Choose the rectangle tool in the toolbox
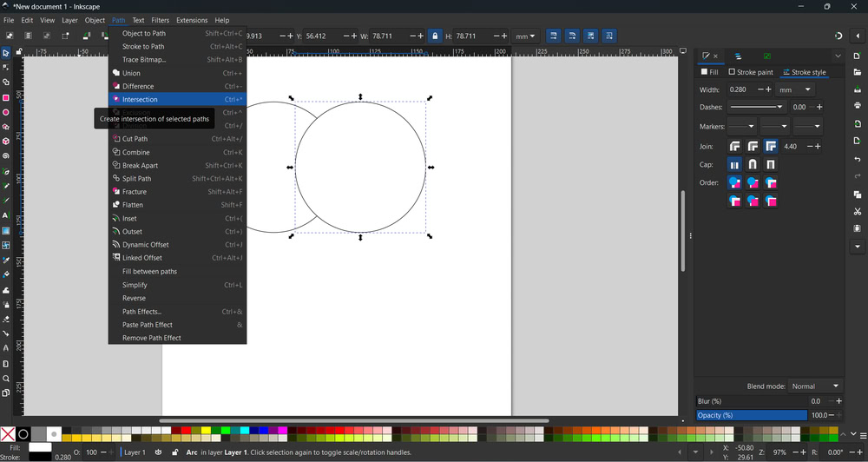This screenshot has width=868, height=462. click(5, 97)
